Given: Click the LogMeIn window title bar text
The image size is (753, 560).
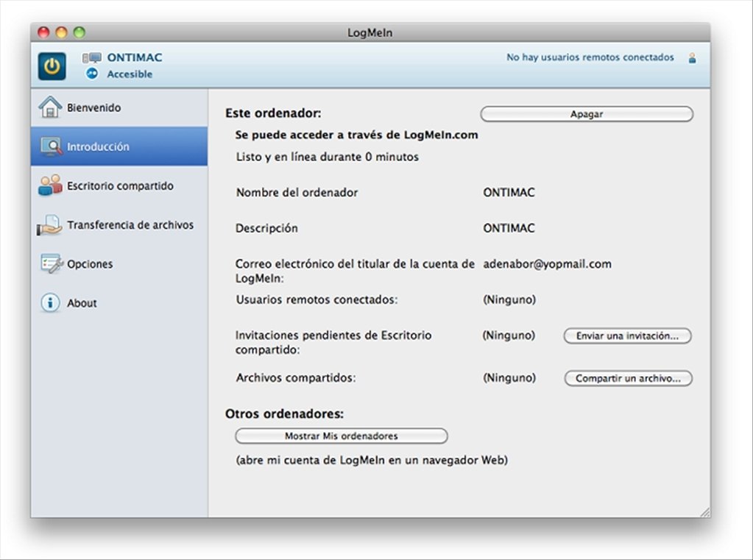Looking at the screenshot, I should coord(370,32).
